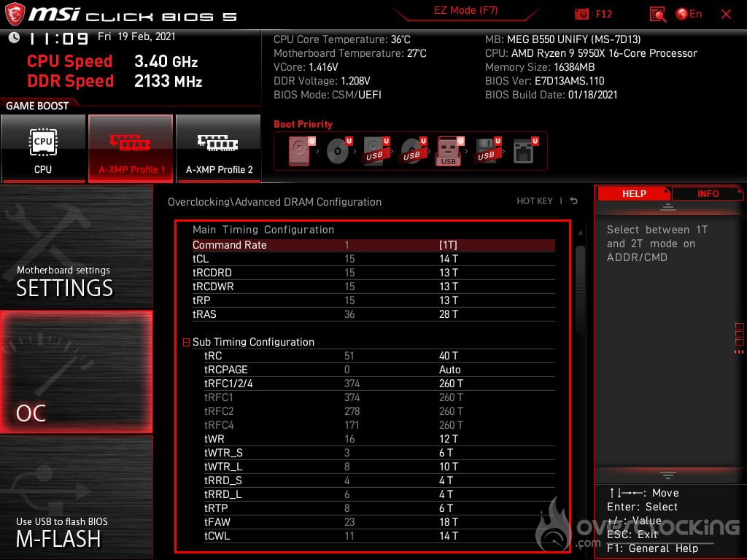Image resolution: width=747 pixels, height=560 pixels.
Task: Edit the tRCDWR timing value
Action: [x=449, y=286]
